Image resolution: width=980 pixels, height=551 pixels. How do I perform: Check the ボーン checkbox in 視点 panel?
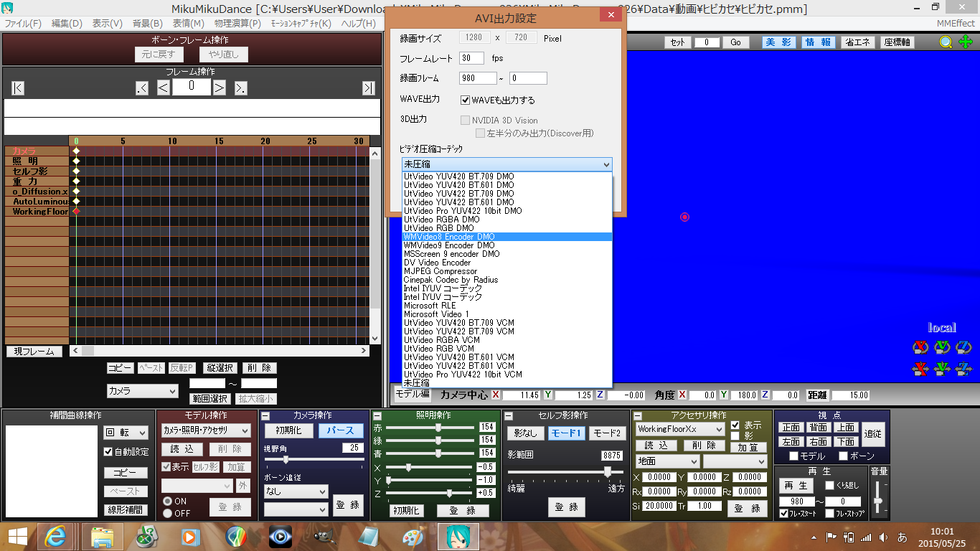pyautogui.click(x=842, y=456)
